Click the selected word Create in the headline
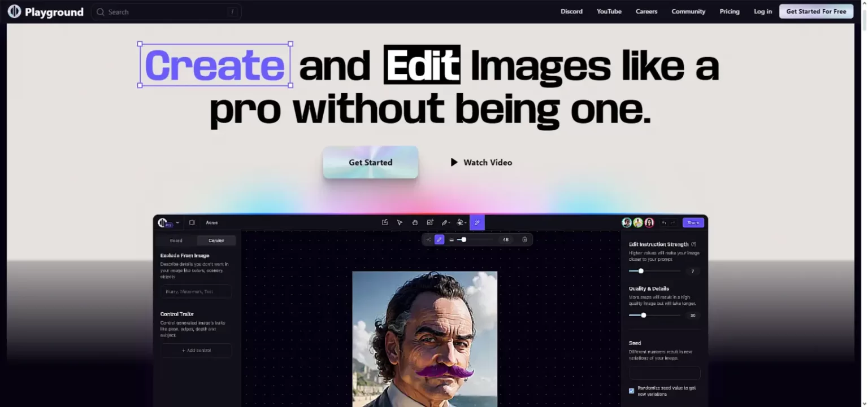 (215, 65)
